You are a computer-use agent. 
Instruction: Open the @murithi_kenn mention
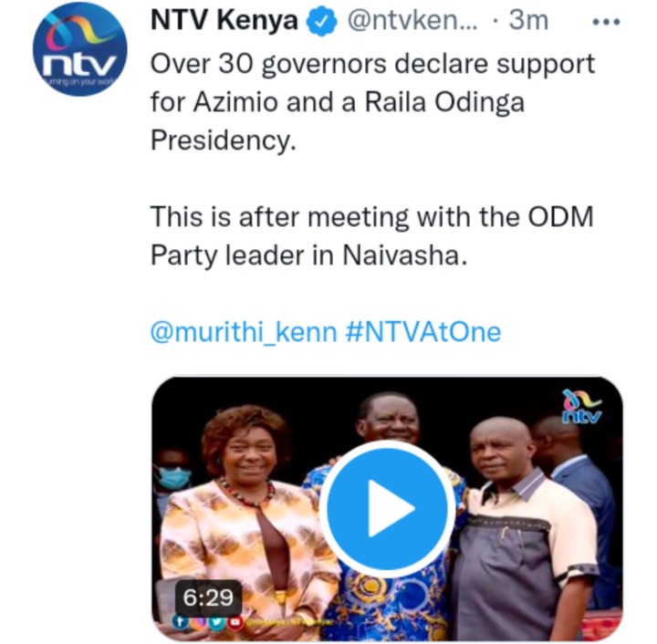(244, 332)
